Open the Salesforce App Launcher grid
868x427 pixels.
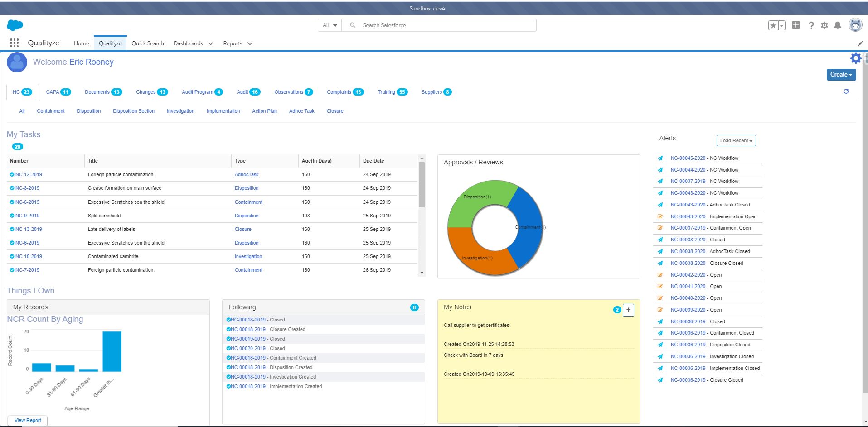point(14,43)
